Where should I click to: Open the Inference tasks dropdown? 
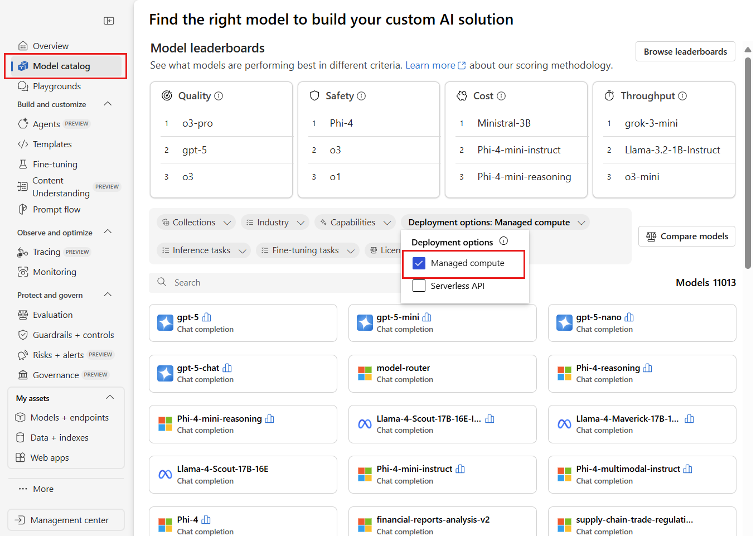click(204, 250)
